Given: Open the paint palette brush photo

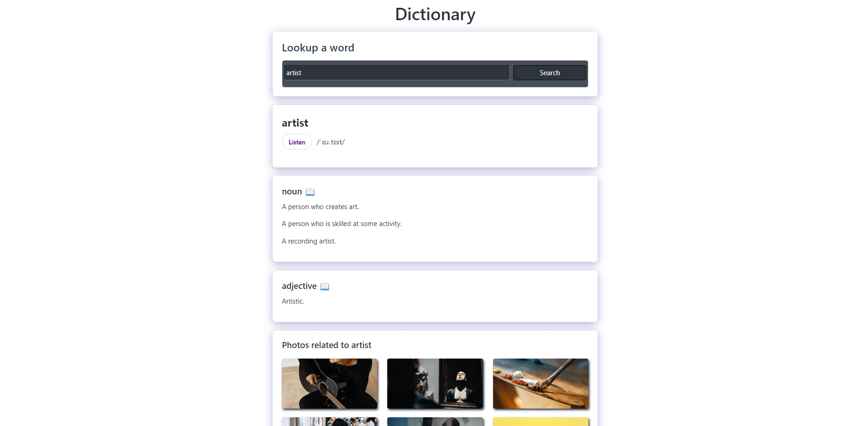Looking at the screenshot, I should [541, 383].
